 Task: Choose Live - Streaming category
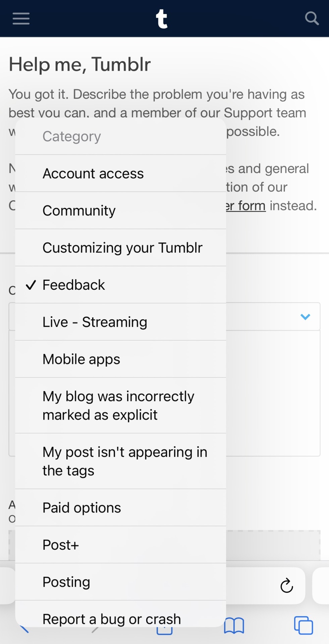tap(95, 322)
